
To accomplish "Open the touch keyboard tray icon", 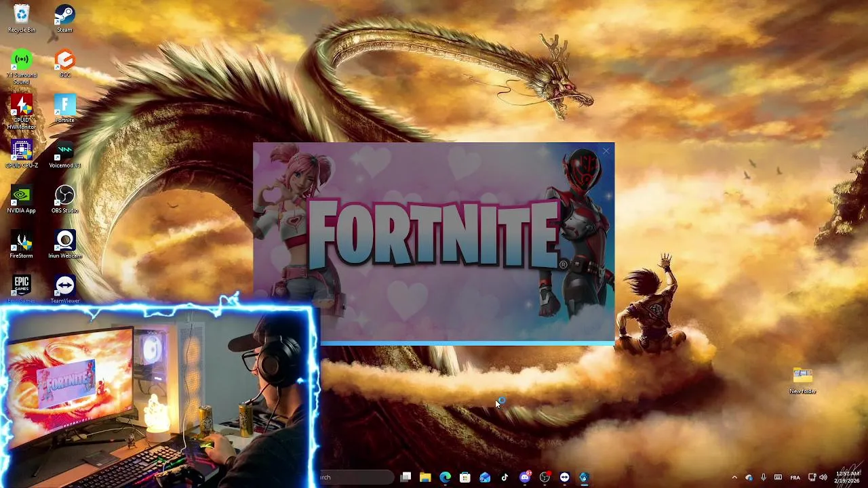I will pos(778,477).
